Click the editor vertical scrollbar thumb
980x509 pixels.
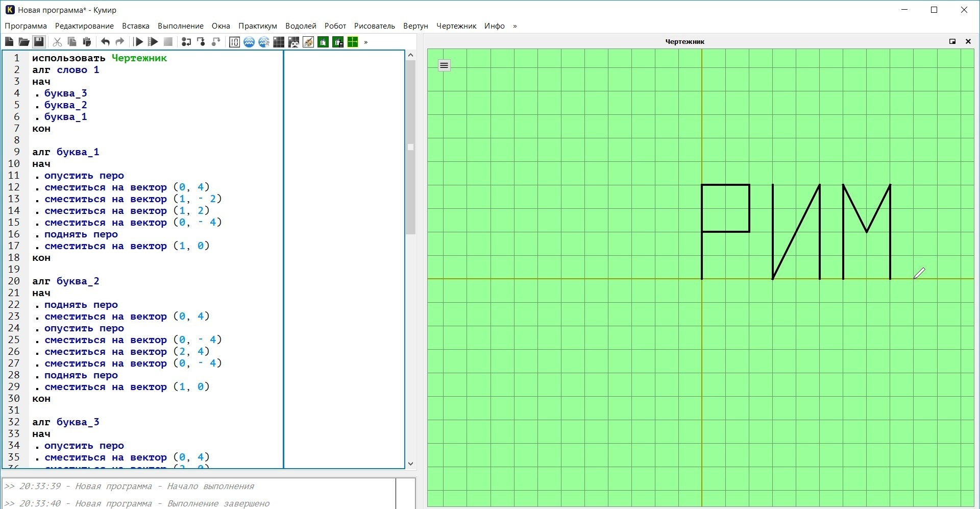click(x=411, y=147)
